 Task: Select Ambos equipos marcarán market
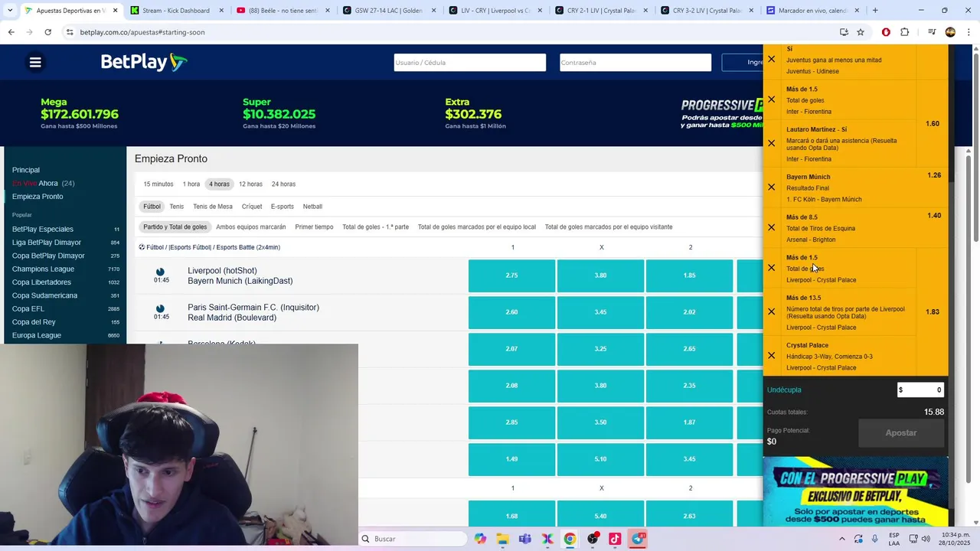pos(251,227)
